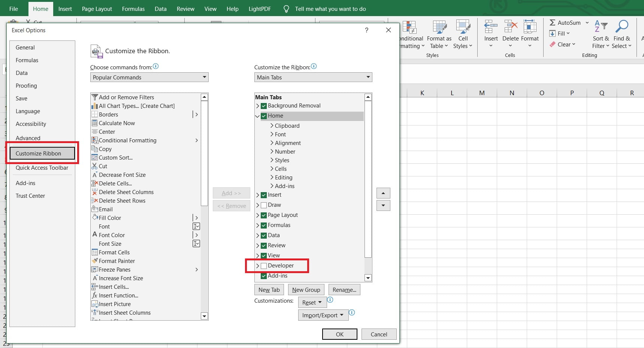Select the Copy command in list
Viewport: 644px width, 348px height.
(146, 149)
